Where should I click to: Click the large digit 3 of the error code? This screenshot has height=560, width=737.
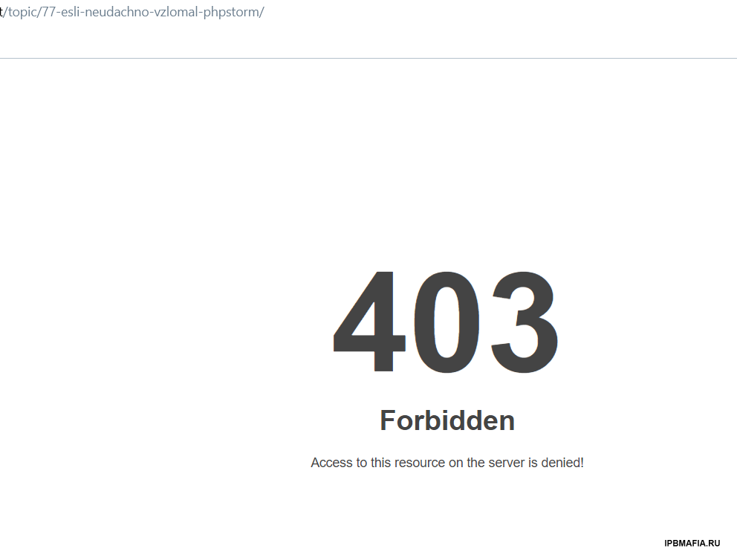point(525,322)
